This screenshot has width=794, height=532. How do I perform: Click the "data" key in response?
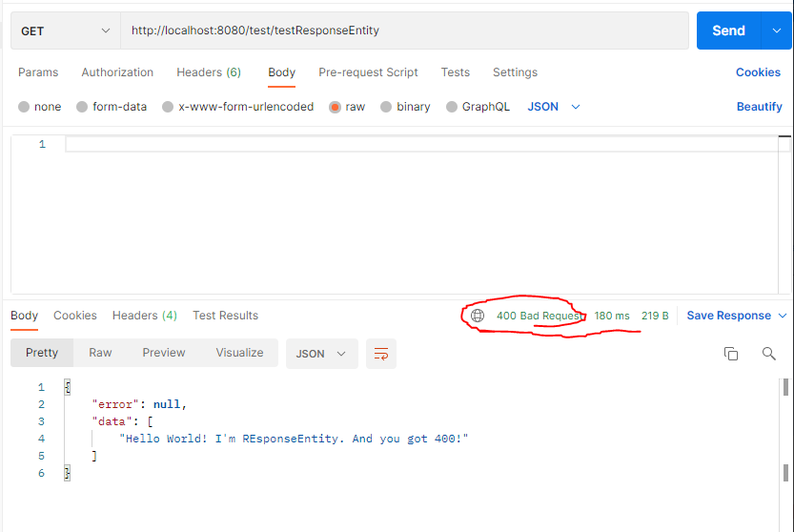112,421
